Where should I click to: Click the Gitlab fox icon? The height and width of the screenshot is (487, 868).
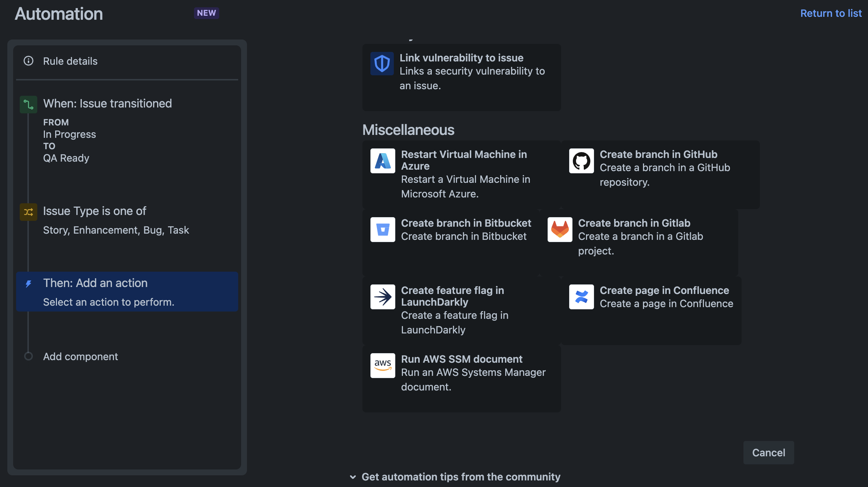(x=560, y=229)
